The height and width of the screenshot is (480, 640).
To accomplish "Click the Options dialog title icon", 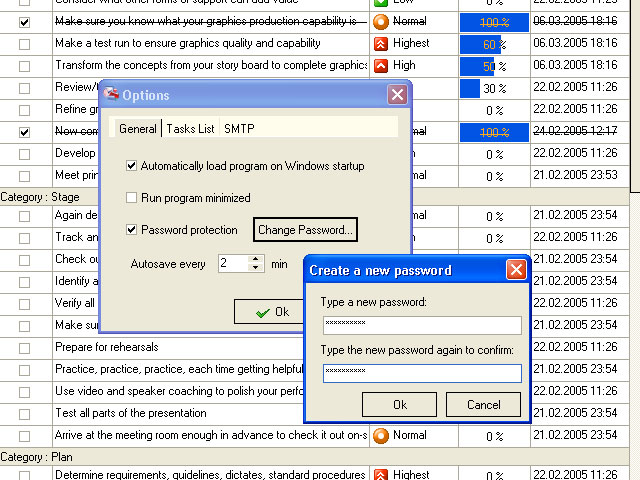I will pos(112,95).
